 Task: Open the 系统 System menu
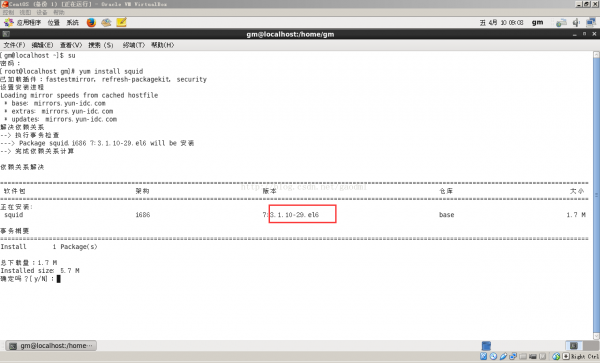72,23
